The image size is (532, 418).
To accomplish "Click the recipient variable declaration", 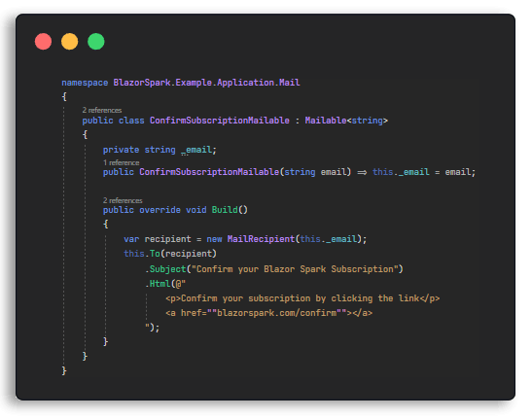I will [x=167, y=239].
